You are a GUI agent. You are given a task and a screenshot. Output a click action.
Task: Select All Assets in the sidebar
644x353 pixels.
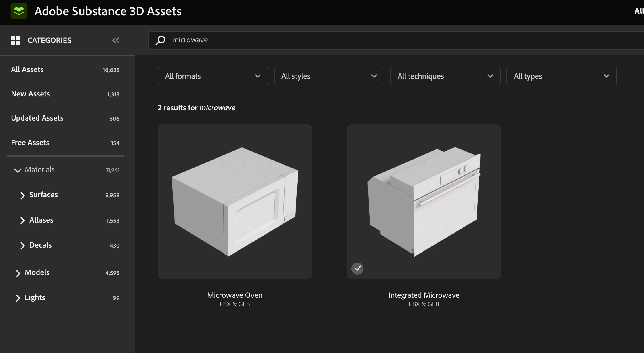click(27, 69)
